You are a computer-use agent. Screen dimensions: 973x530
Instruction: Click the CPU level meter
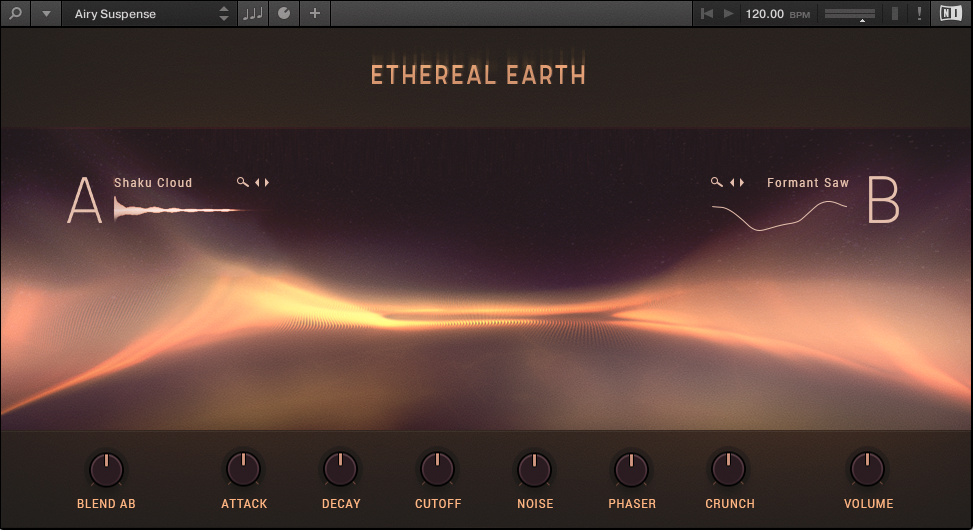pos(895,13)
